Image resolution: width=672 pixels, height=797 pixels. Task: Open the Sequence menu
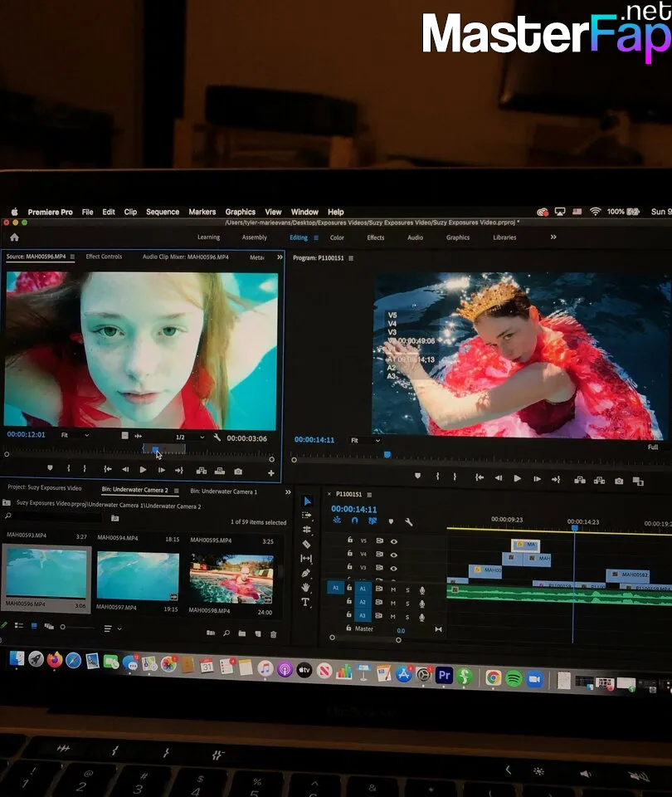(163, 212)
